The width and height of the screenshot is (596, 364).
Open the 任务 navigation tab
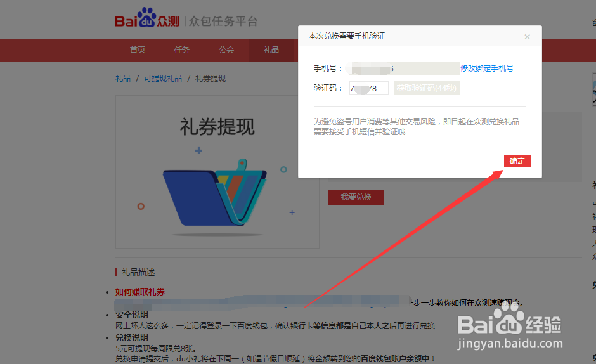(x=182, y=50)
